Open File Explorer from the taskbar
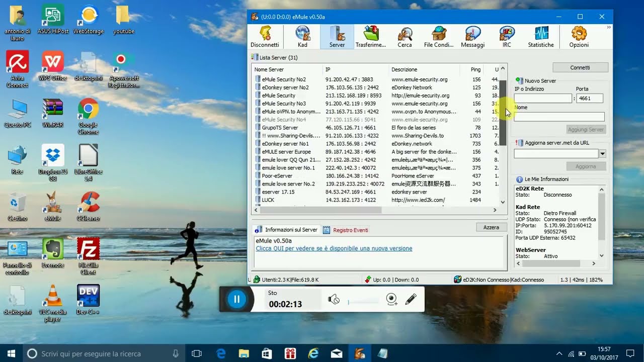 (244, 353)
